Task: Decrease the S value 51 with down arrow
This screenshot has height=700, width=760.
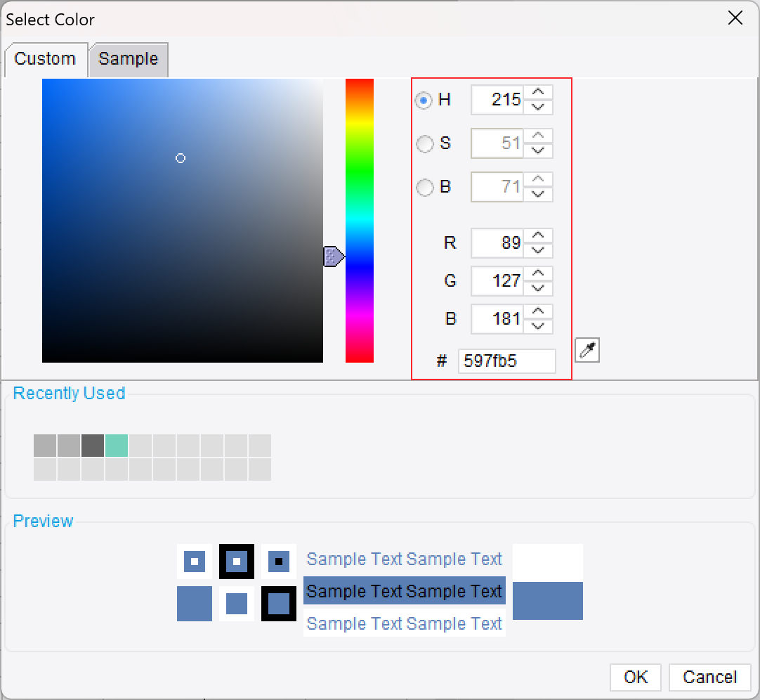Action: tap(538, 151)
